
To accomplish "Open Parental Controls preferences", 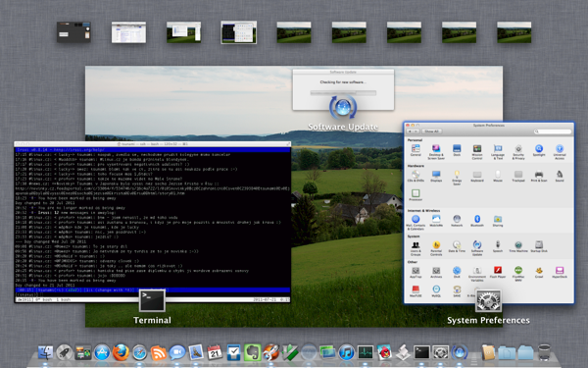I will point(436,248).
